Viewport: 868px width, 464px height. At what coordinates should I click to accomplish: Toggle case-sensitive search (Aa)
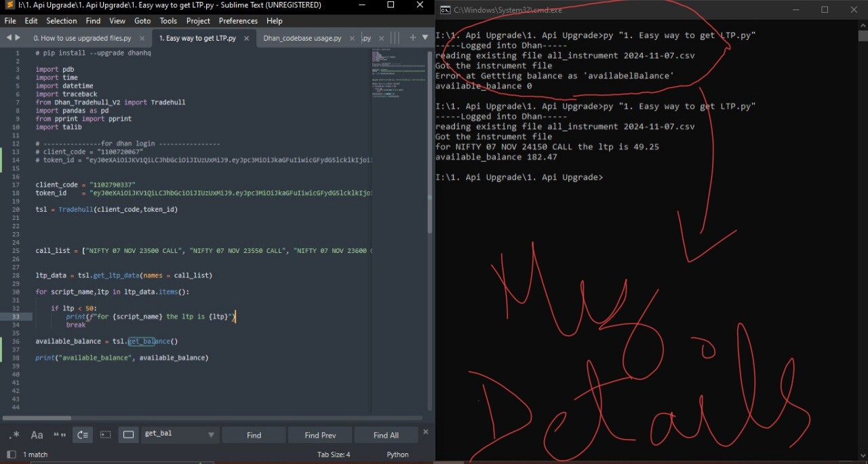coord(37,434)
